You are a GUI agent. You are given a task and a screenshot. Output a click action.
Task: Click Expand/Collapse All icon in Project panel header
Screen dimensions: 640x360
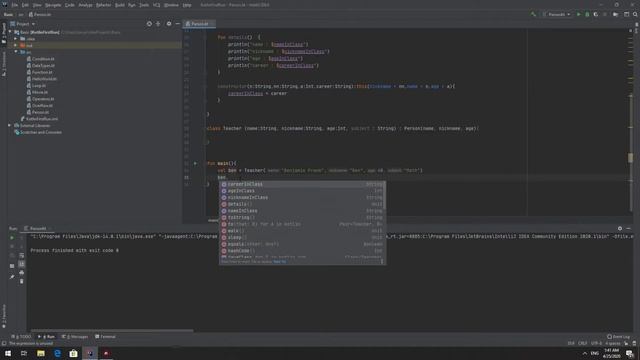click(x=158, y=24)
